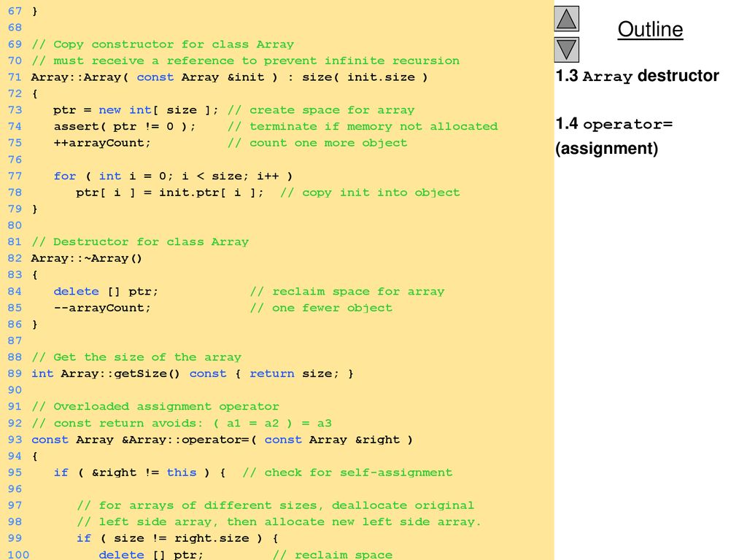The image size is (747, 560).
Task: Click line number 93
Action: point(15,440)
